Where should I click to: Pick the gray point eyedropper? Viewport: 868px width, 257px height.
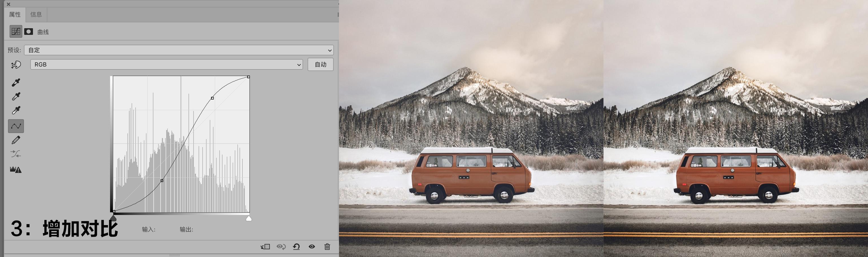tap(16, 96)
